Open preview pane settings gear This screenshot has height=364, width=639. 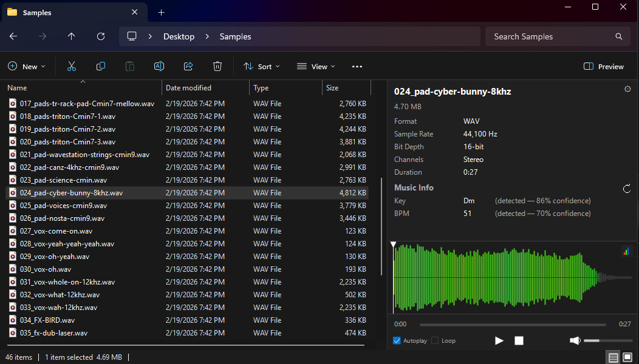click(627, 89)
